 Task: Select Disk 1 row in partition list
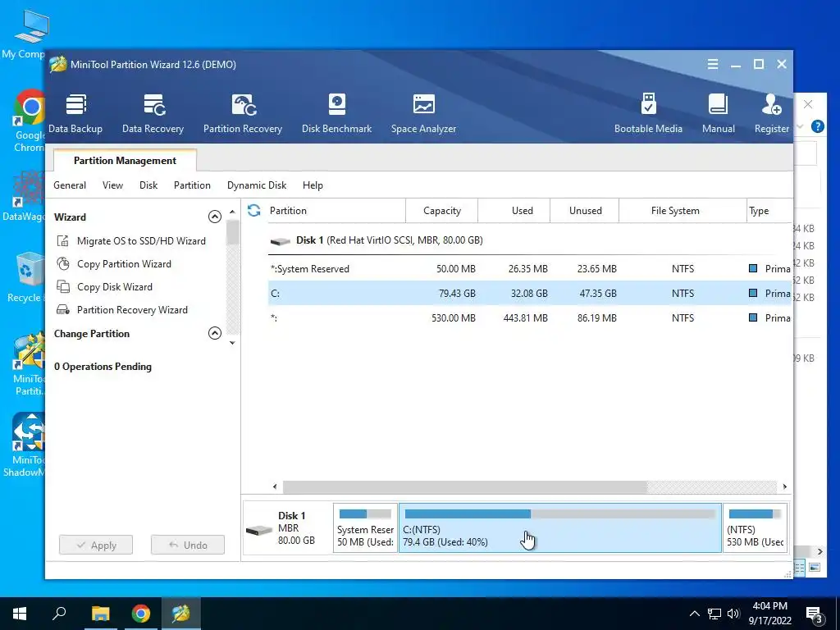529,240
